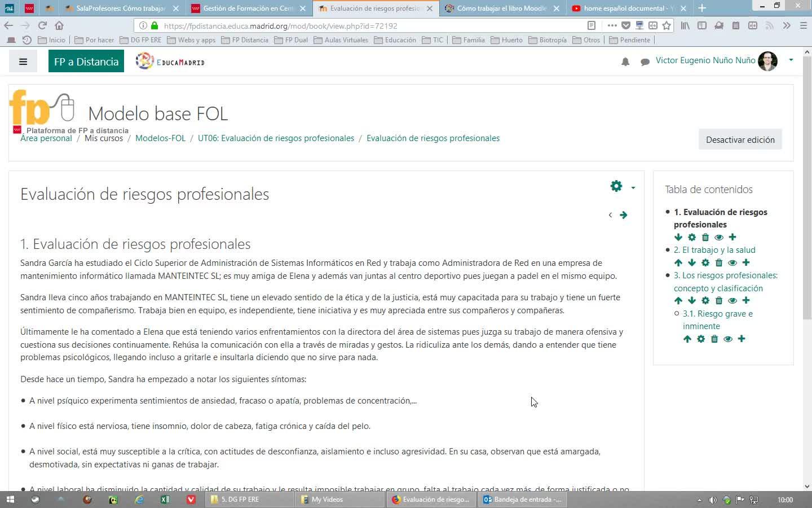Edit chapter 3 Los riesgos profesionales
Viewport: 812px width, 508px height.
(705, 300)
